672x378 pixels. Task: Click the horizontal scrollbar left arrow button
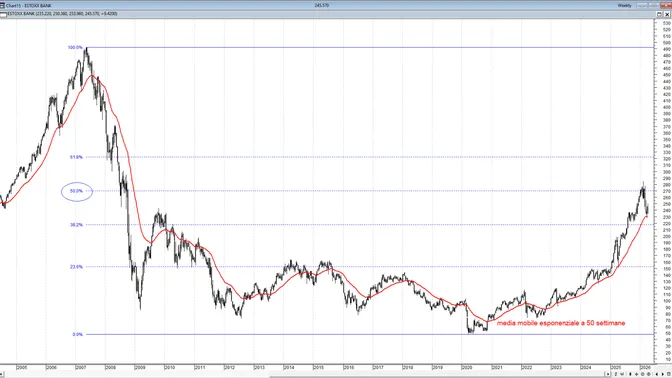click(x=2, y=375)
